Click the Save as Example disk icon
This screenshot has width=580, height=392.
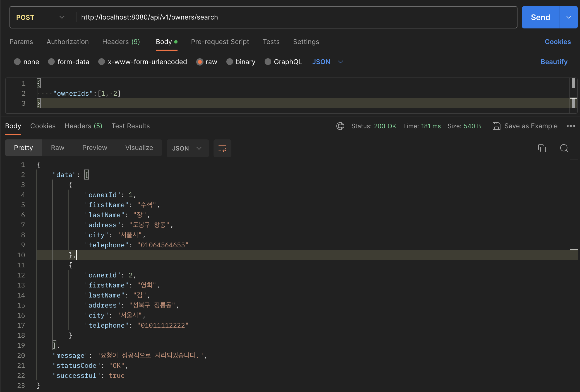[496, 126]
